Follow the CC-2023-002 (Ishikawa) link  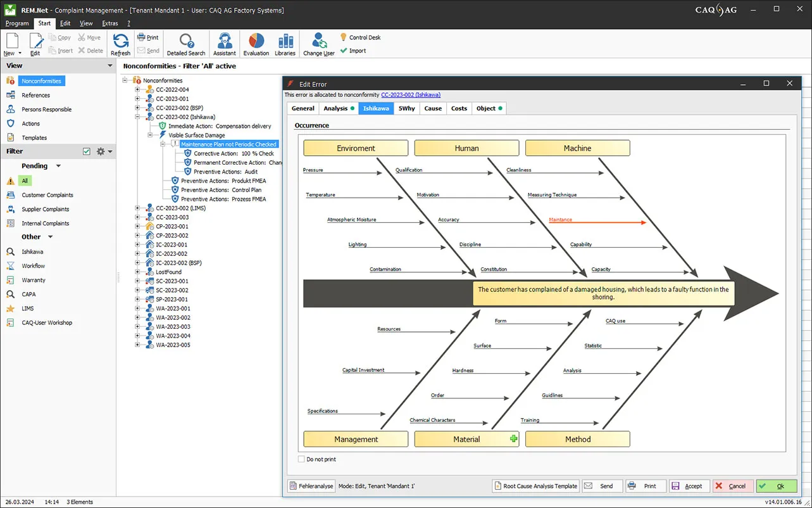[x=411, y=94]
